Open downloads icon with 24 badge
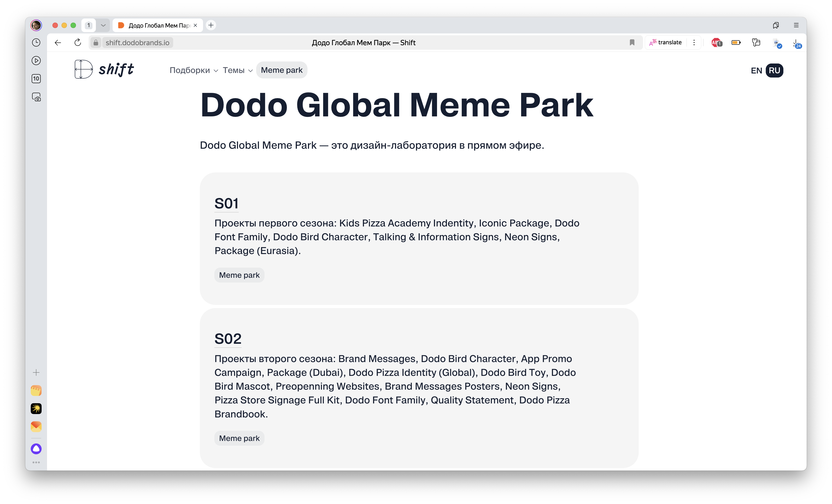Viewport: 832px width, 504px height. tap(796, 43)
